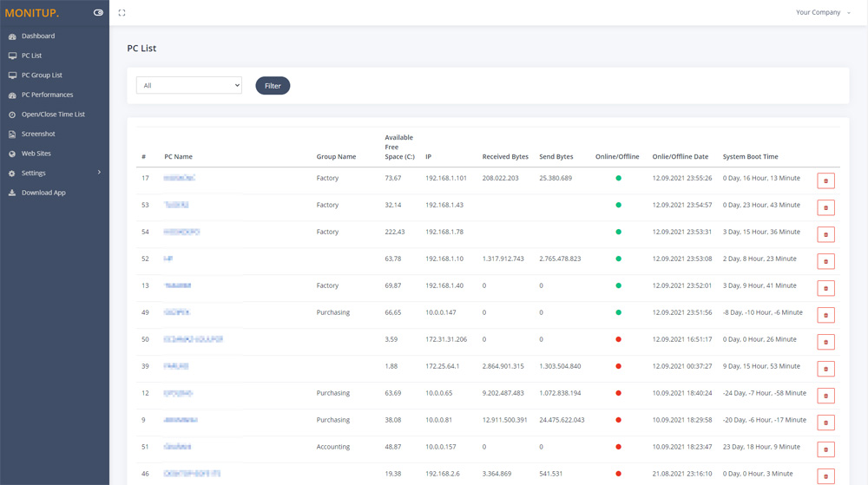The width and height of the screenshot is (868, 485).
Task: Click received bytes 12.911.500.391
Action: (x=505, y=420)
